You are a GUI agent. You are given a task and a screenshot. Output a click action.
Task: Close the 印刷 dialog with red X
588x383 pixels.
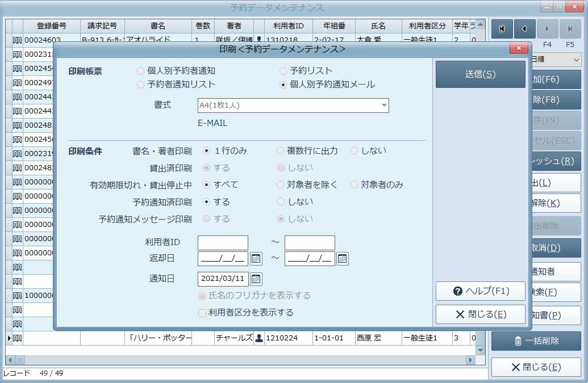click(519, 48)
